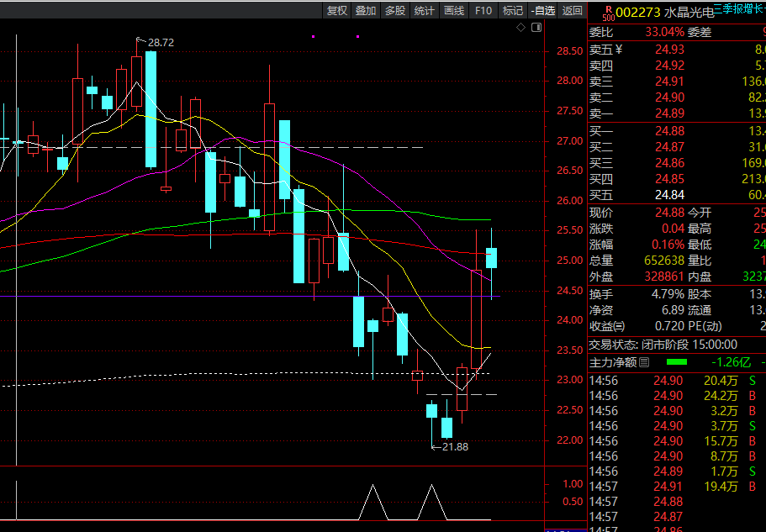Open the 复权 price adjustment menu
The height and width of the screenshot is (532, 766).
(336, 11)
